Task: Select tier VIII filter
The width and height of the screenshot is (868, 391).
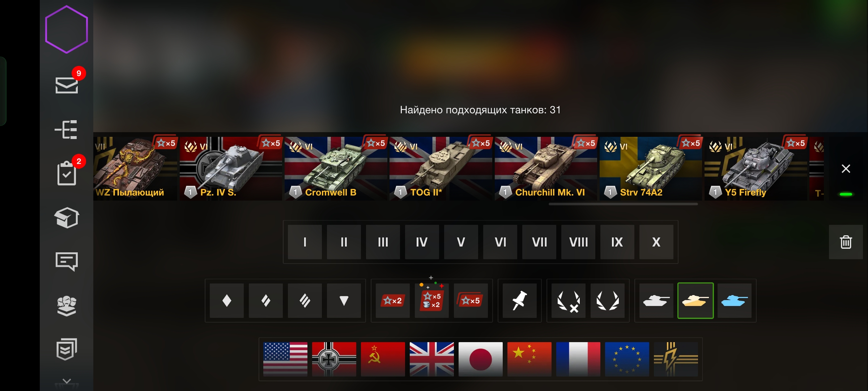Action: (x=578, y=242)
